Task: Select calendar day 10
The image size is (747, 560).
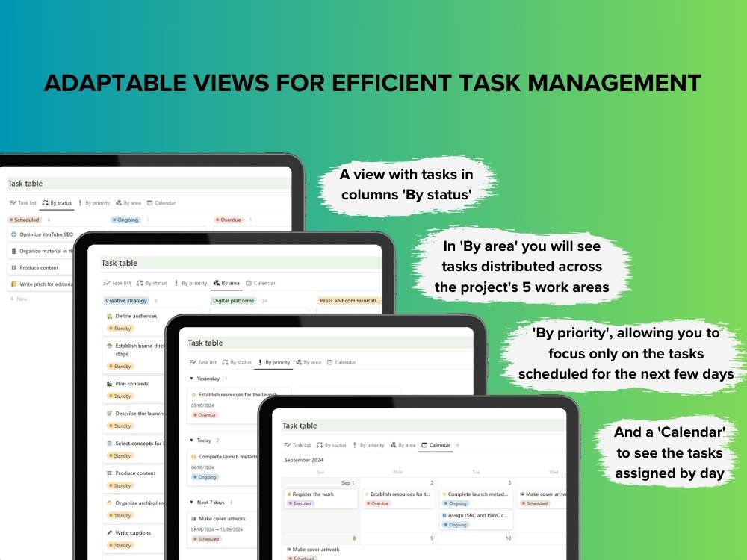Action: [508, 538]
